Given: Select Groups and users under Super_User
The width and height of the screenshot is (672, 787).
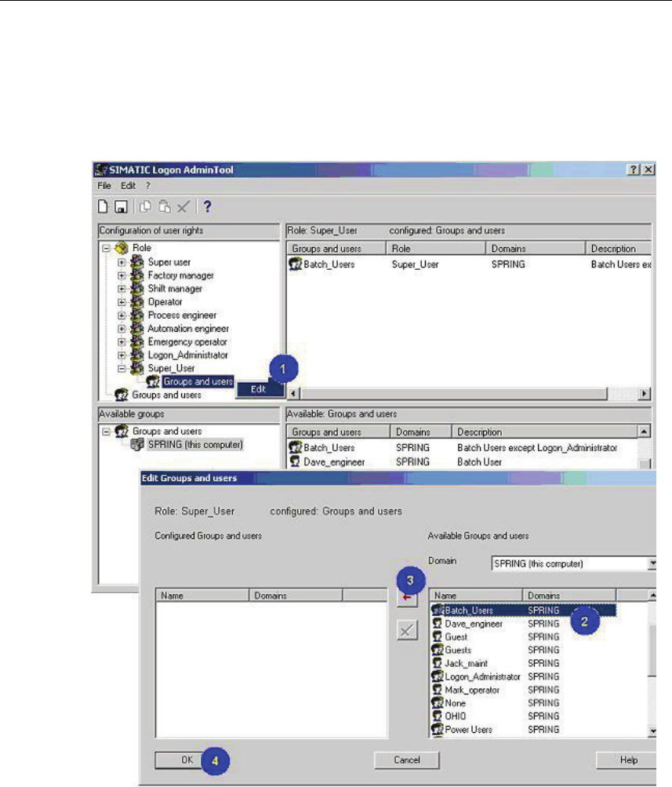Looking at the screenshot, I should (198, 381).
